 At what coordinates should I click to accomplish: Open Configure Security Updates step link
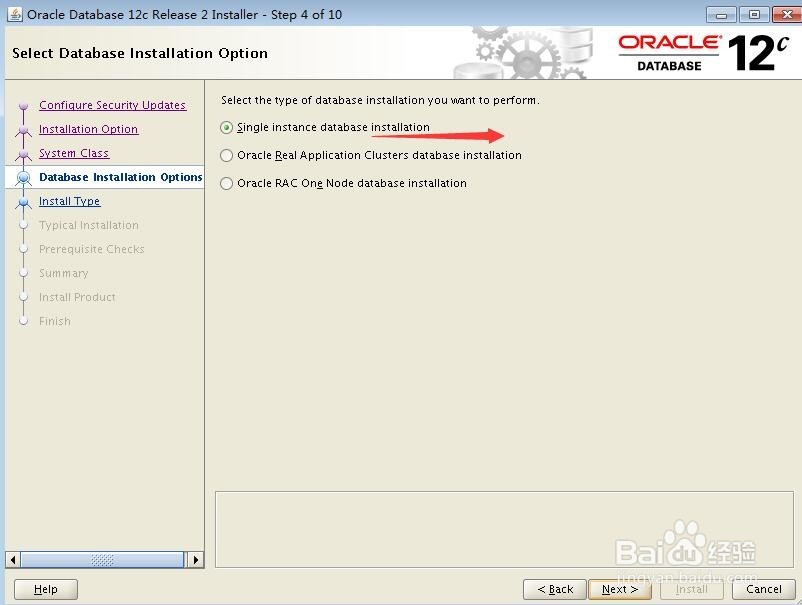click(113, 105)
